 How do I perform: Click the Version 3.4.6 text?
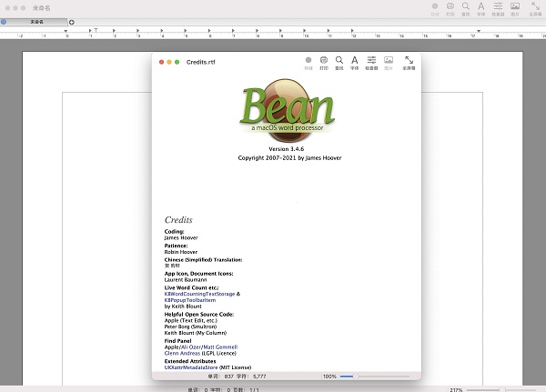pos(287,149)
